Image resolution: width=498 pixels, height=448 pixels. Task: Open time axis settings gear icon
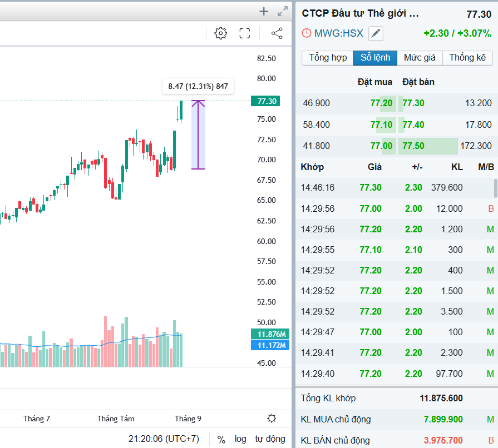click(272, 419)
